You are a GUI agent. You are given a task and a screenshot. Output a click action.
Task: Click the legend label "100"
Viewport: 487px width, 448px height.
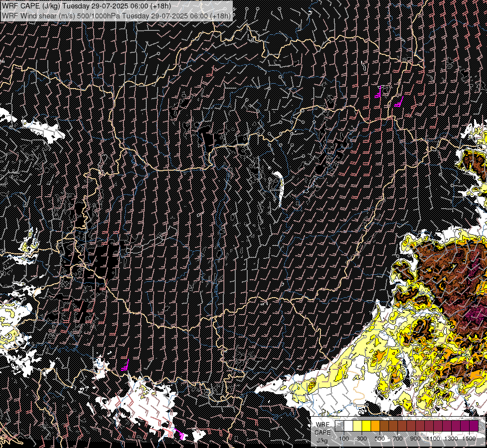point(344,439)
